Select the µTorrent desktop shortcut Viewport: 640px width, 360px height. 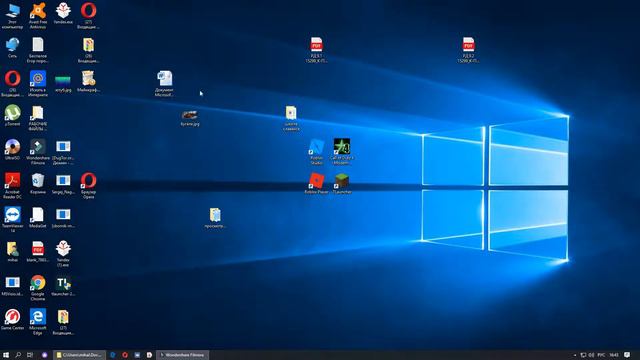12,115
